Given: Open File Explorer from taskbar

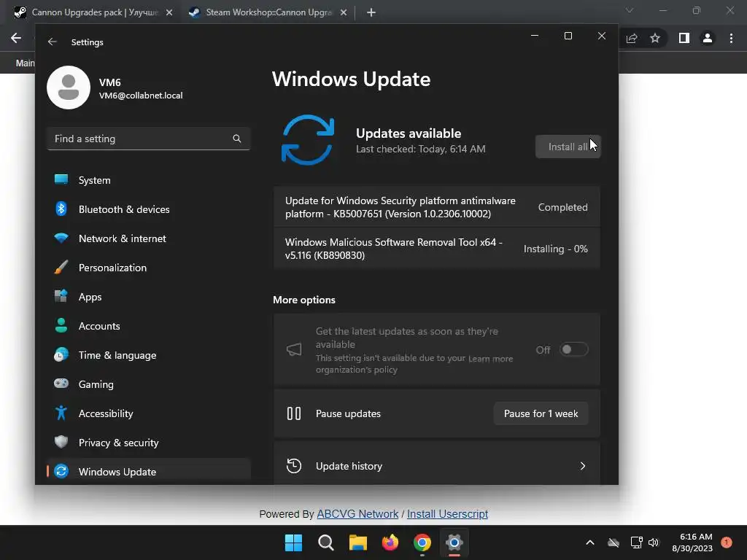Looking at the screenshot, I should click(x=357, y=542).
